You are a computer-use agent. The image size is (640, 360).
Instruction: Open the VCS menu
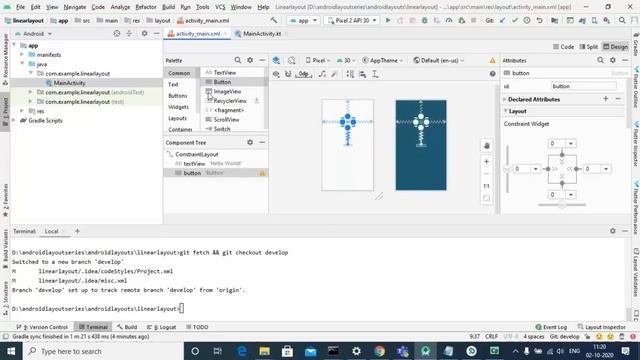[x=220, y=7]
